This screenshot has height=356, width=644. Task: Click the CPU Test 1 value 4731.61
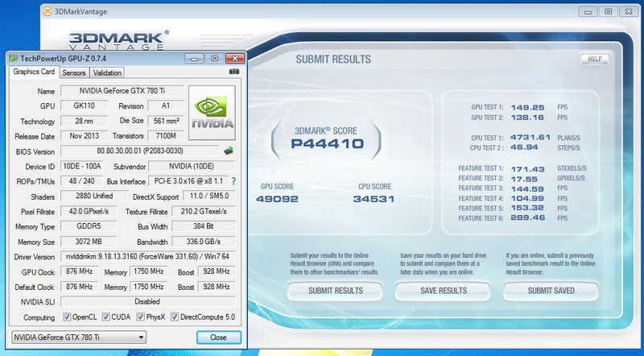point(530,137)
